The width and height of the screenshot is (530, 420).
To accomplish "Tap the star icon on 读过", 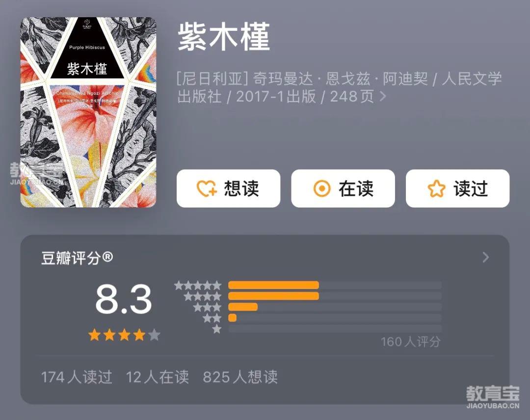I will [436, 188].
